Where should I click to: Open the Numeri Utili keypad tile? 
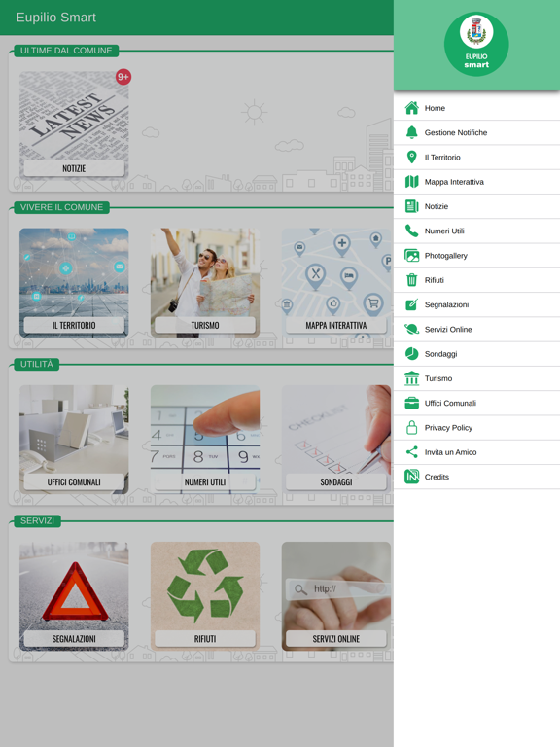205,440
